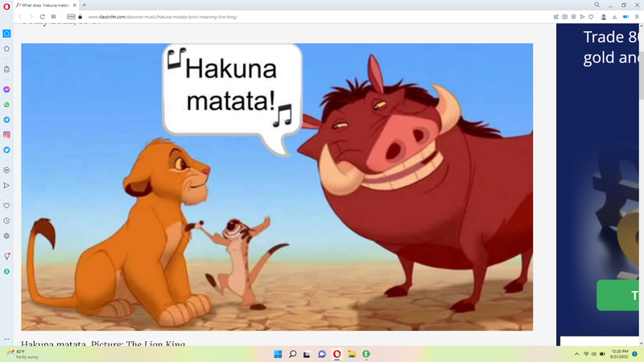Open the Opera main menu logo

(6, 6)
